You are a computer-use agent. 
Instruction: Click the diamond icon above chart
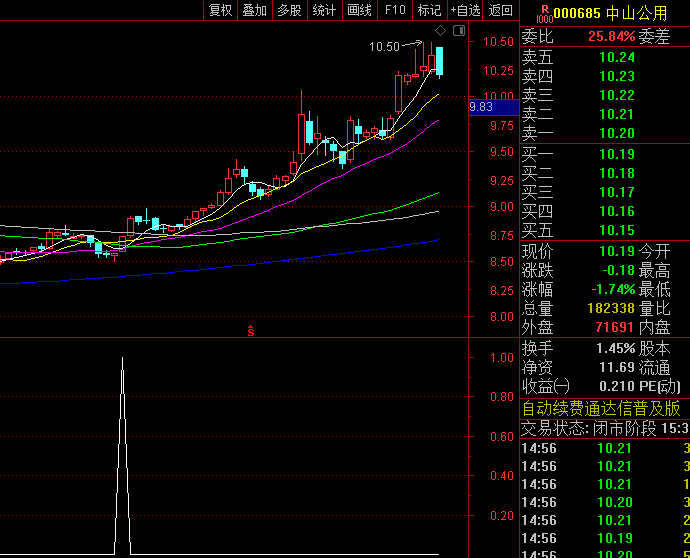pyautogui.click(x=440, y=30)
